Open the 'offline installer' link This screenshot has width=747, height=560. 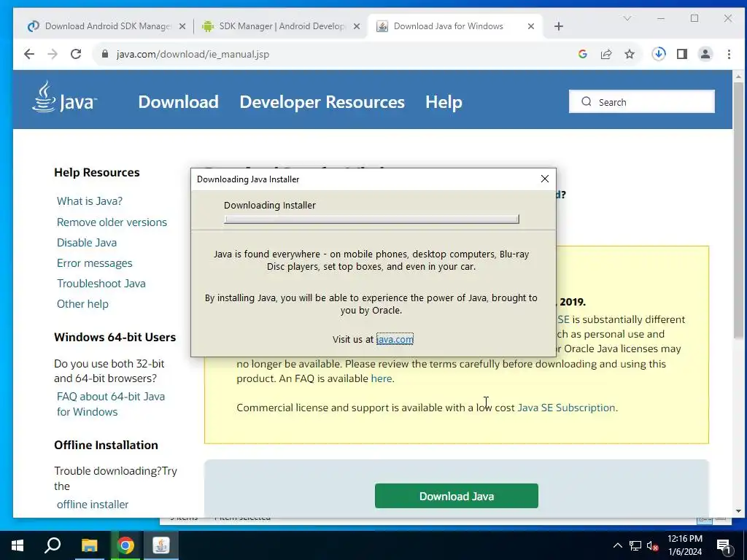tap(93, 505)
